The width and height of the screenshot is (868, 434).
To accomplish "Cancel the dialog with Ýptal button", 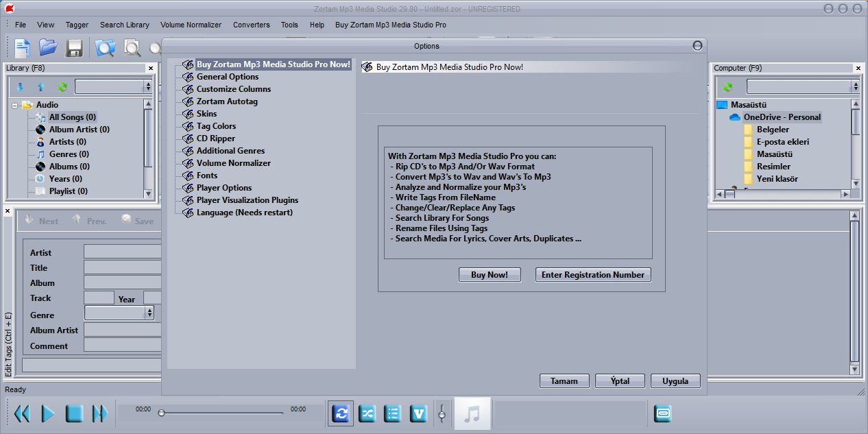I will point(620,381).
